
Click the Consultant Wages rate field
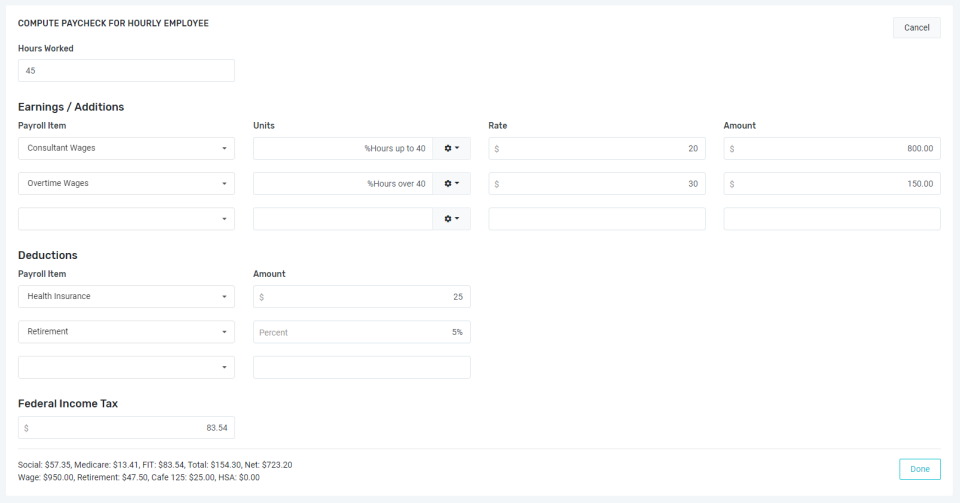coord(597,148)
